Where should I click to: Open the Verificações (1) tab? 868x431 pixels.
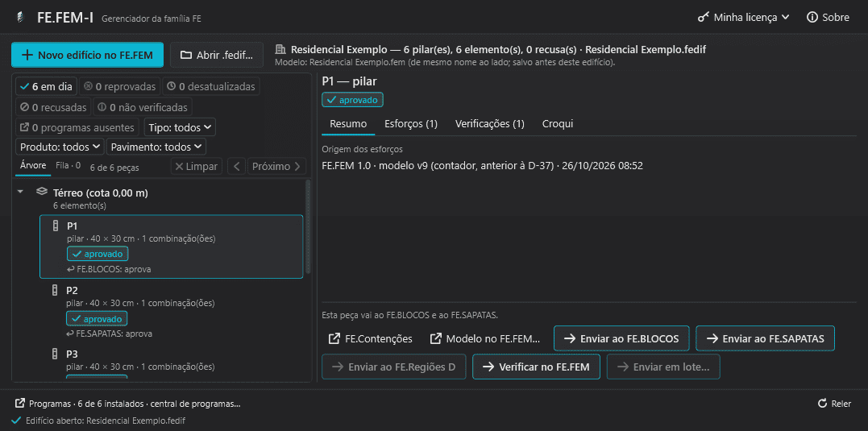[490, 124]
